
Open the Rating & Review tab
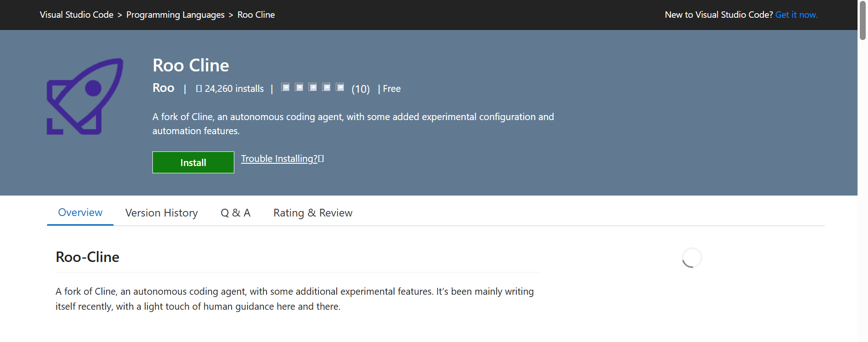313,213
